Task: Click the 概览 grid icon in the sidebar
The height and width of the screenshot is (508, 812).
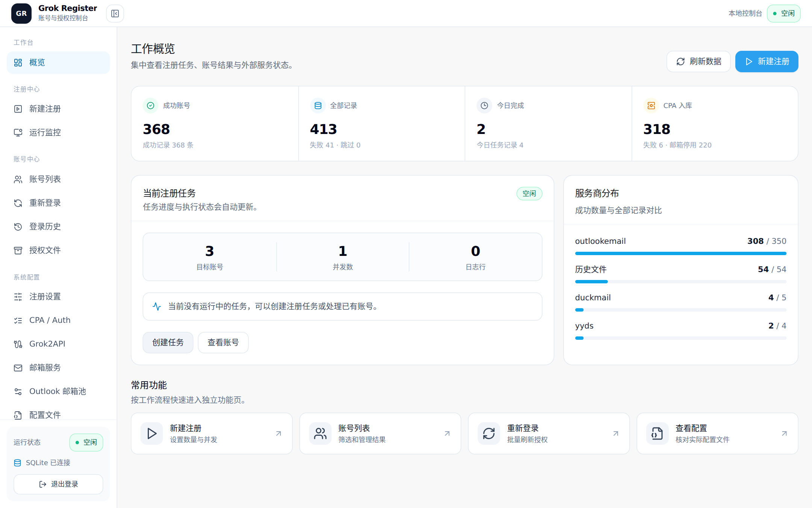Action: click(18, 62)
